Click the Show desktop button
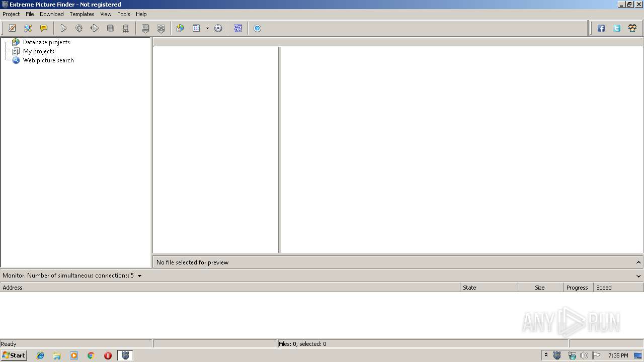644x362 pixels. [638, 355]
